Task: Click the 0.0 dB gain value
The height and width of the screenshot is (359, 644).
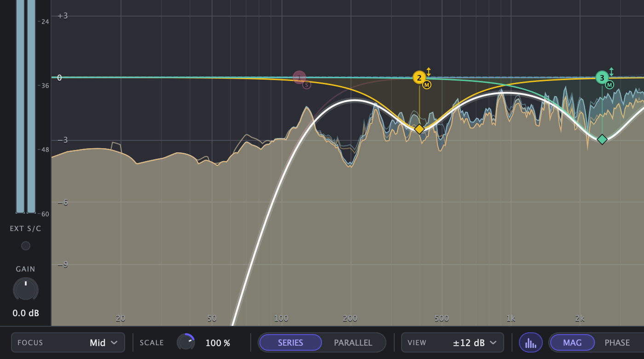Action: coord(26,313)
